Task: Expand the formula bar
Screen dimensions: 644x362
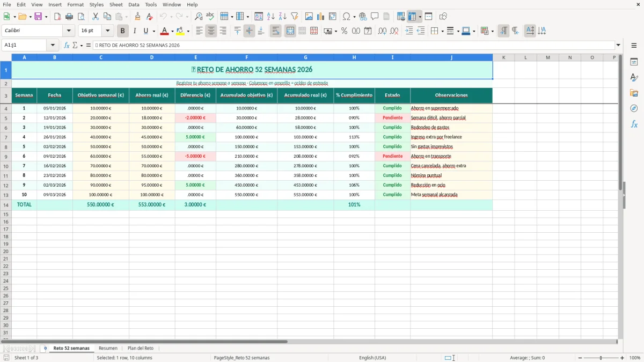Action: pos(618,45)
